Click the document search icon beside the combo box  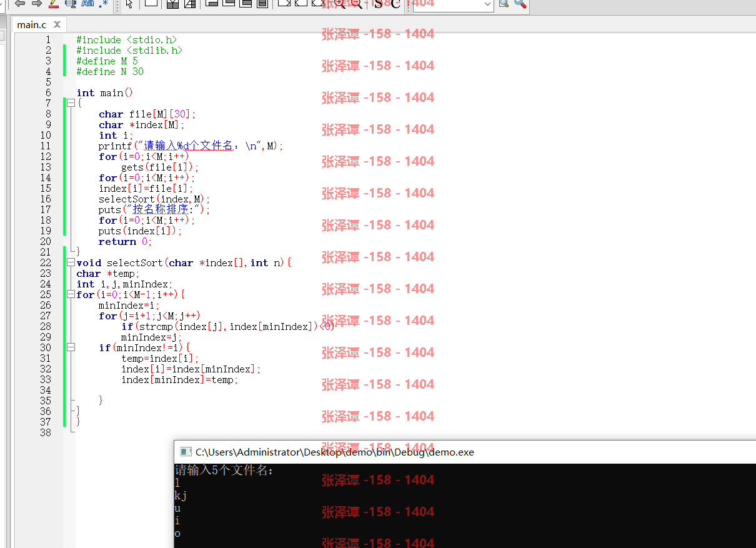point(504,4)
